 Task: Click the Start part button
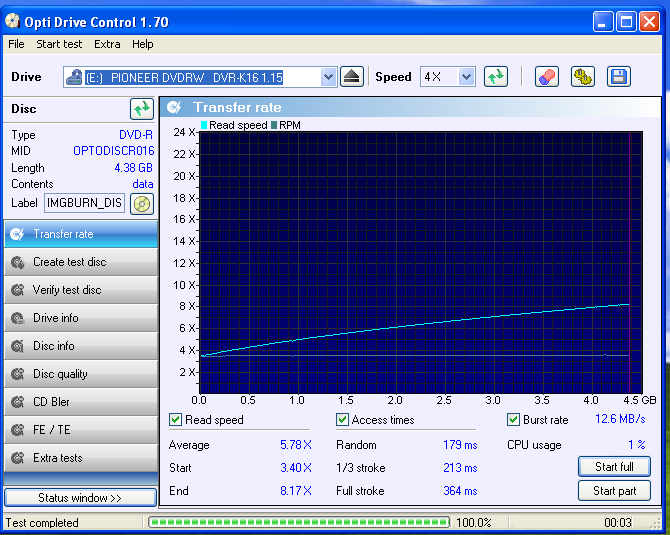tap(614, 491)
